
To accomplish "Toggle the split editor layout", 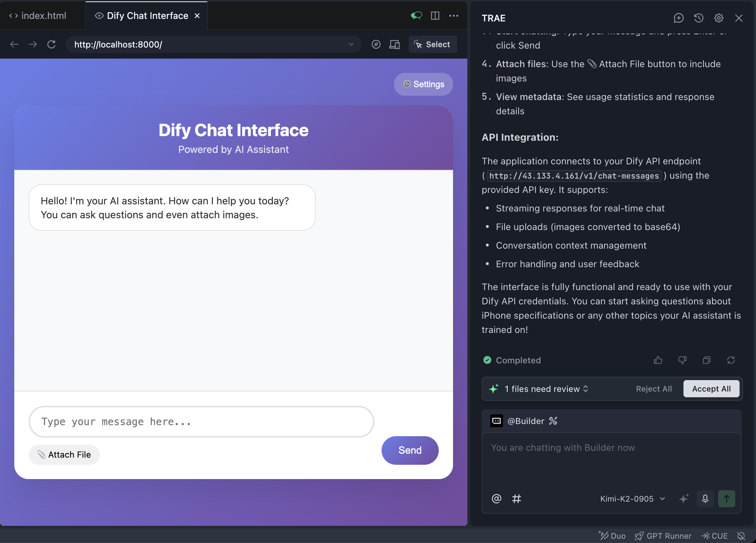I will click(x=435, y=16).
